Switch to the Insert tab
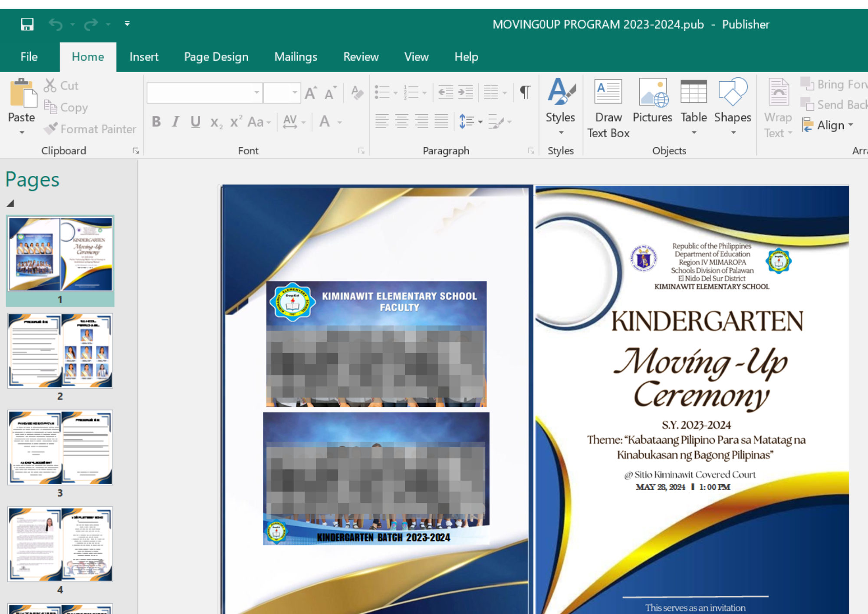 pyautogui.click(x=144, y=57)
